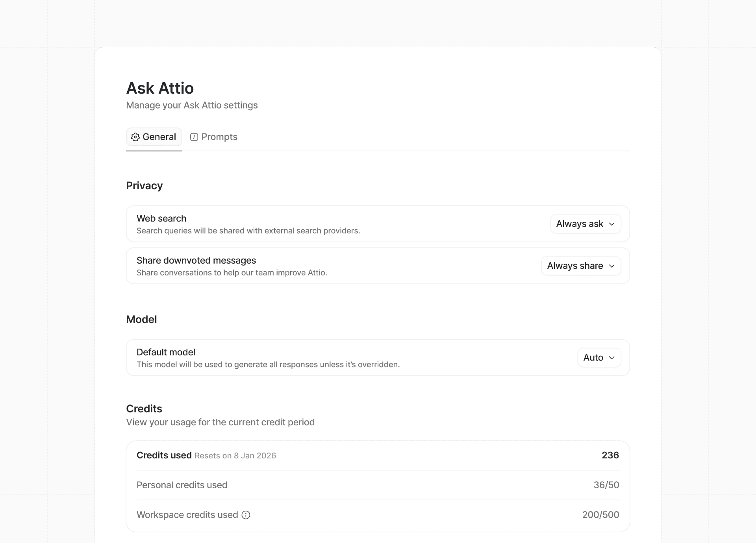Select the General tab
The width and height of the screenshot is (756, 543).
(154, 137)
